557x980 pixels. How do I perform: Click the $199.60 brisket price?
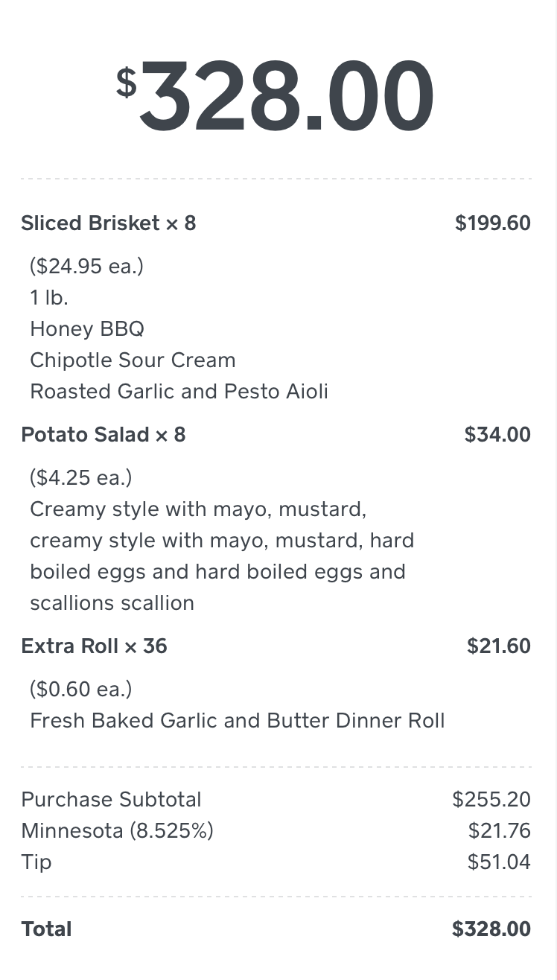(x=493, y=223)
